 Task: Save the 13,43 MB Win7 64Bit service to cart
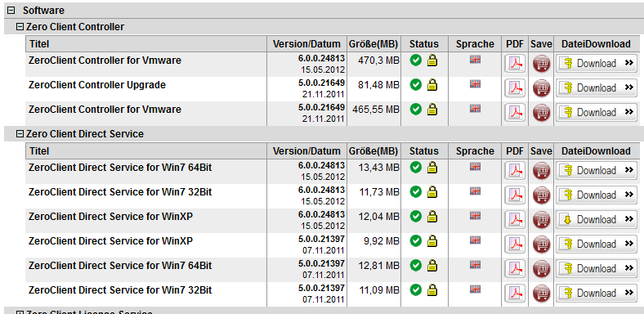coord(541,171)
